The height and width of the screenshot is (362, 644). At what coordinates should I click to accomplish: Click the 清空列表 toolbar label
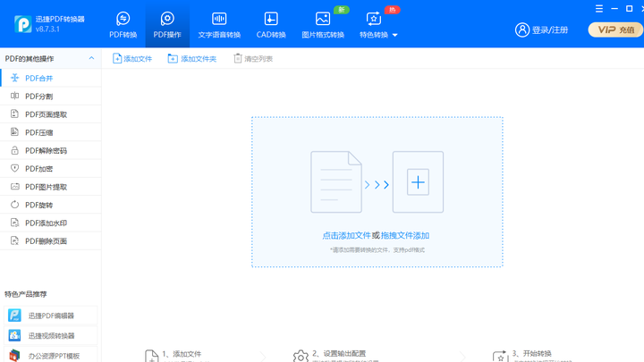258,59
